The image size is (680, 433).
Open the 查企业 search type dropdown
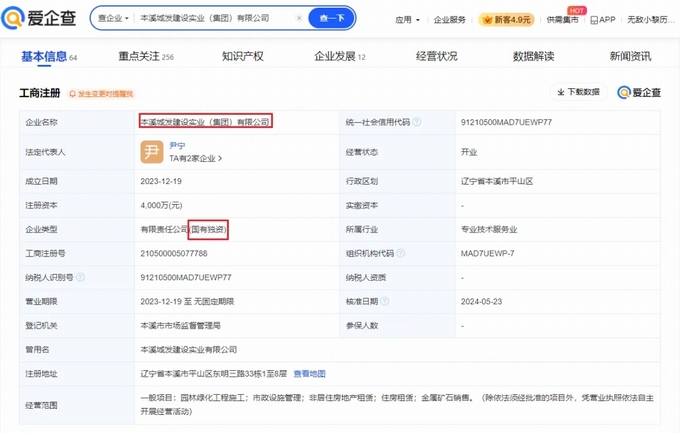(111, 18)
